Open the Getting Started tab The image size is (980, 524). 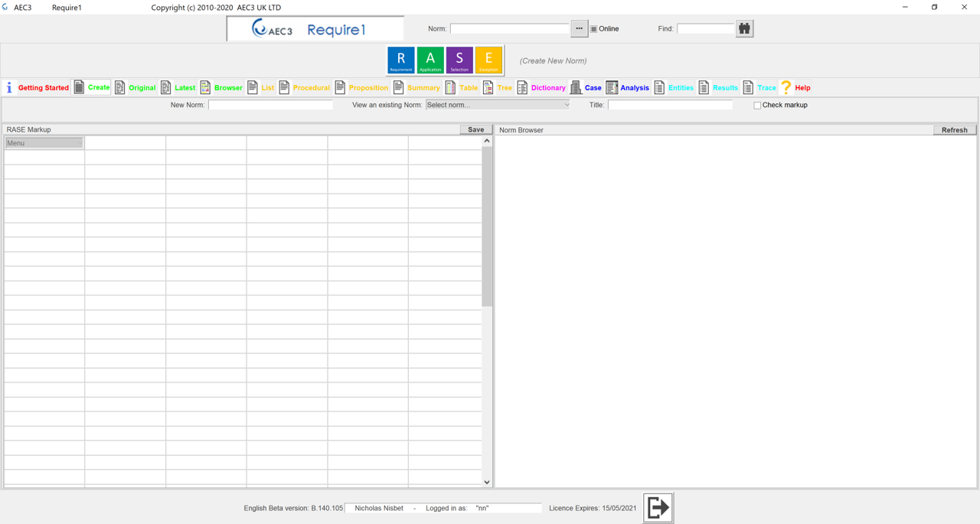pyautogui.click(x=44, y=88)
